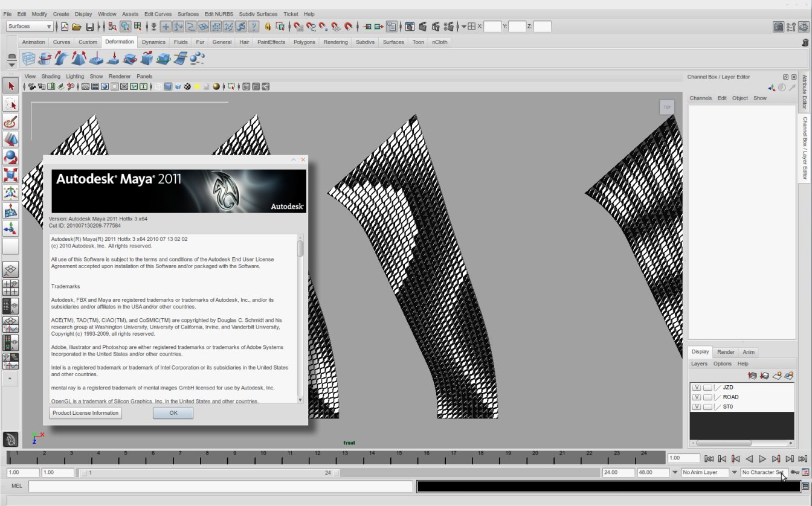Open the Shading panel menu
The height and width of the screenshot is (506, 812).
(x=51, y=77)
